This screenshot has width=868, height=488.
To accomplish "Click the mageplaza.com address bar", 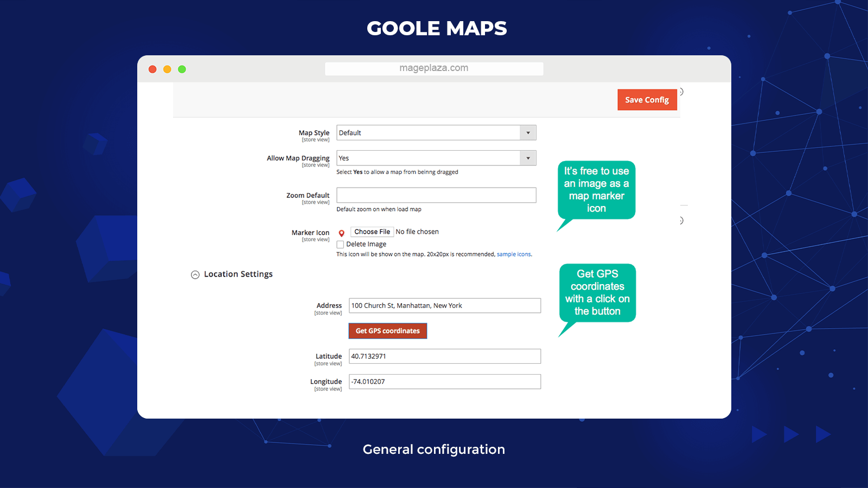I will pos(433,68).
